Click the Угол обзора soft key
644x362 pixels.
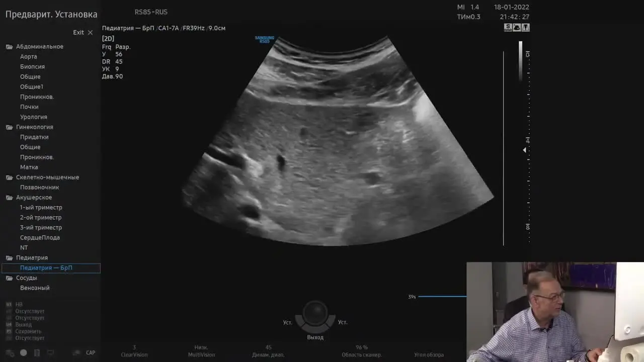click(429, 354)
